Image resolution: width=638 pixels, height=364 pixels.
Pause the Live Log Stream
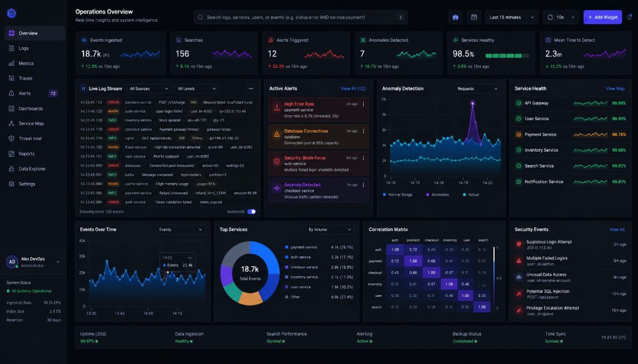tap(83, 88)
